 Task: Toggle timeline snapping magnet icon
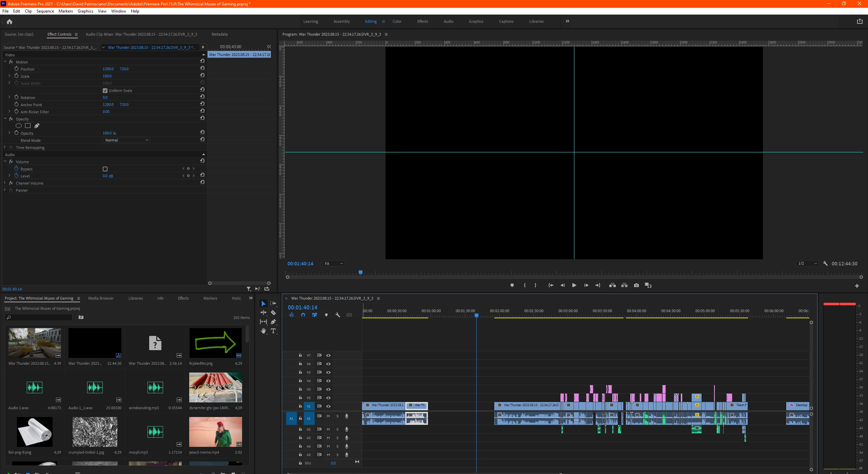tap(303, 315)
